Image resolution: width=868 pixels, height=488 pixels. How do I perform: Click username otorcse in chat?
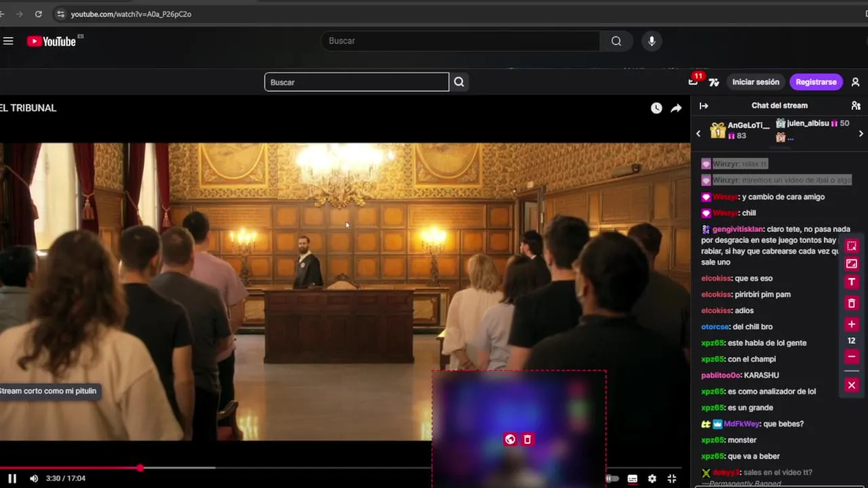(715, 327)
